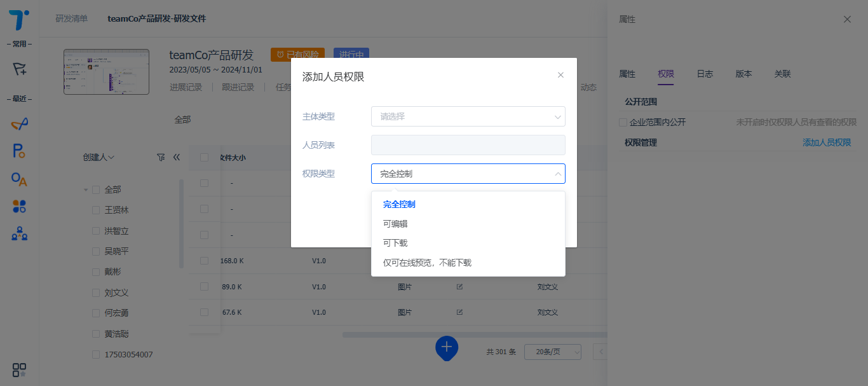Check the 刘文义 checkbox in creator list
Image resolution: width=868 pixels, height=386 pixels.
tap(96, 293)
